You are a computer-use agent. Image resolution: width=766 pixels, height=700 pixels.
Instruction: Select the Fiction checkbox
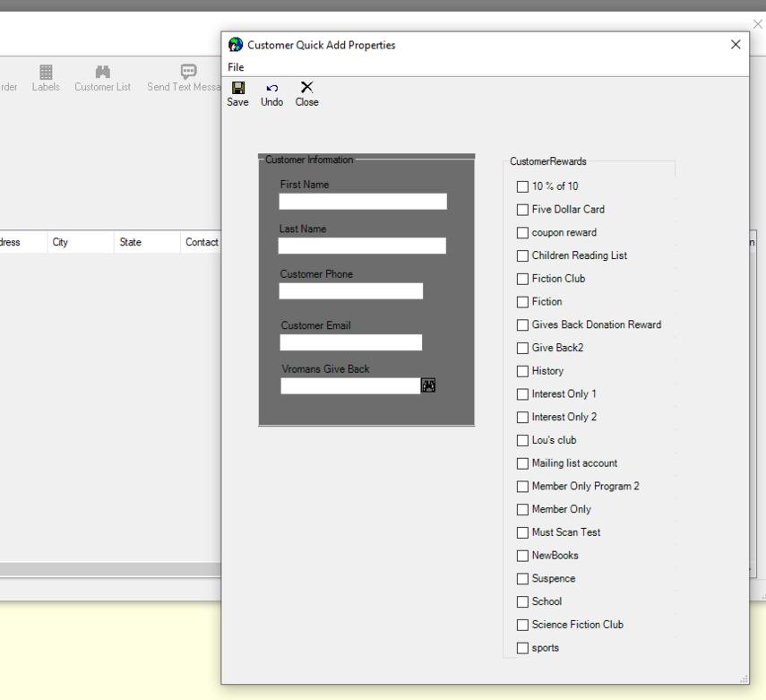click(522, 302)
